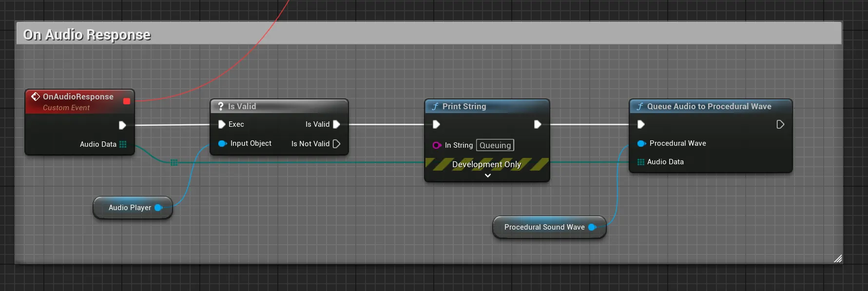Click the comment box corner resize handle
Screen dimensions: 868x291
838,258
